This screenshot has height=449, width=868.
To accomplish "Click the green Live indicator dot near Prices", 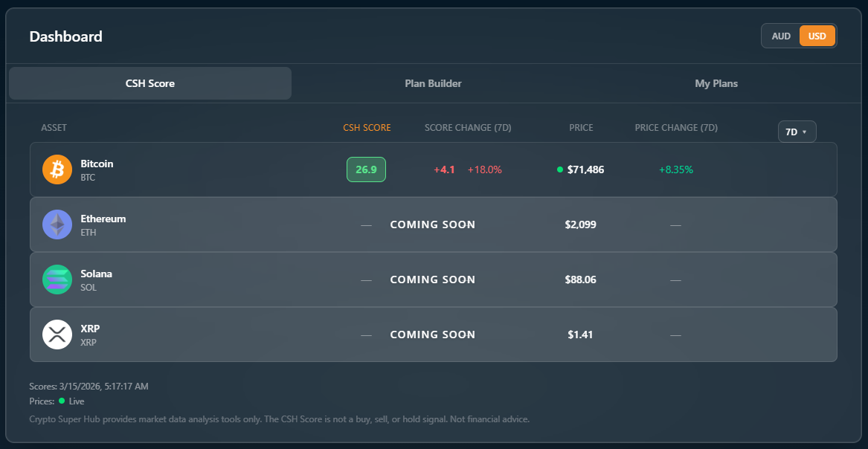I will (62, 401).
